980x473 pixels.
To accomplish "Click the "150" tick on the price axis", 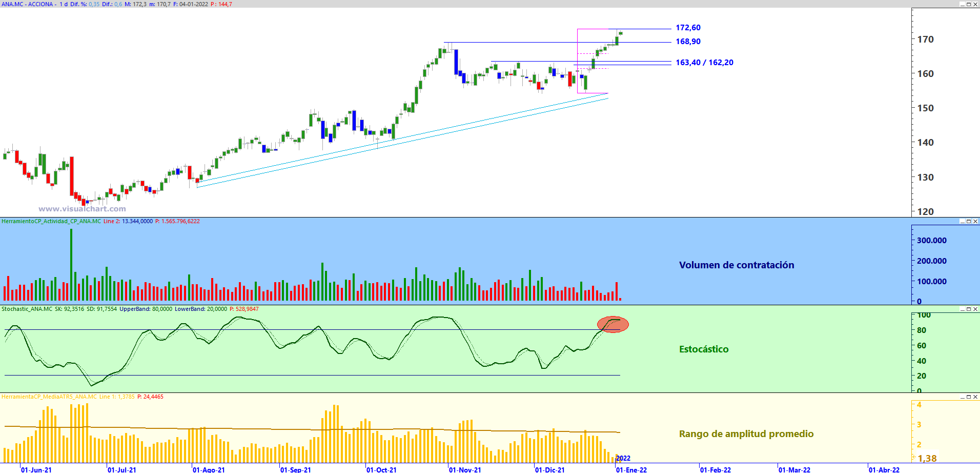I will click(925, 108).
